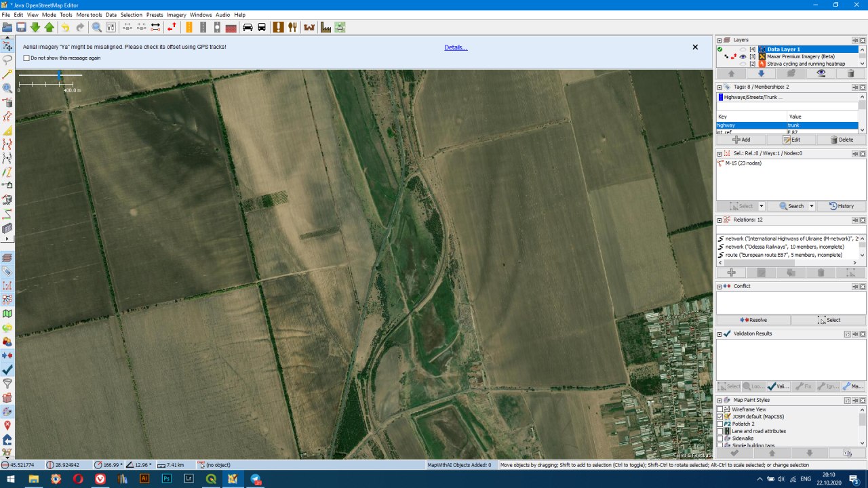This screenshot has width=868, height=488.
Task: Enable "Do not show this message again"
Action: (x=26, y=58)
